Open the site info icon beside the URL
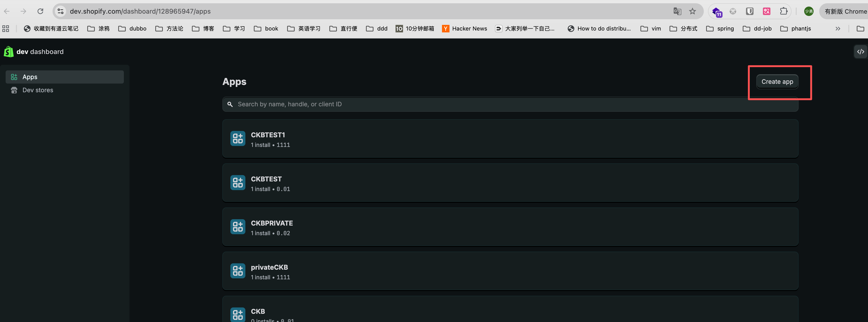The height and width of the screenshot is (322, 868). (x=61, y=11)
